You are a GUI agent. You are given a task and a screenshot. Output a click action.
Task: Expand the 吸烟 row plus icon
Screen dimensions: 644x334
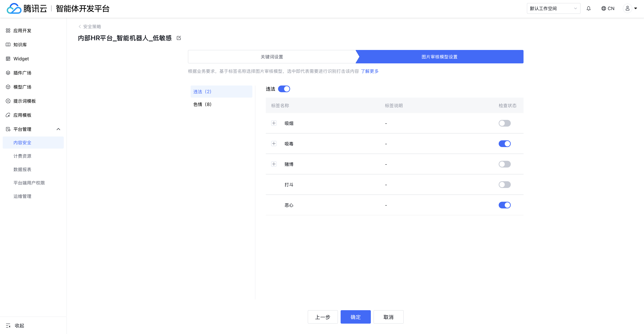click(274, 123)
